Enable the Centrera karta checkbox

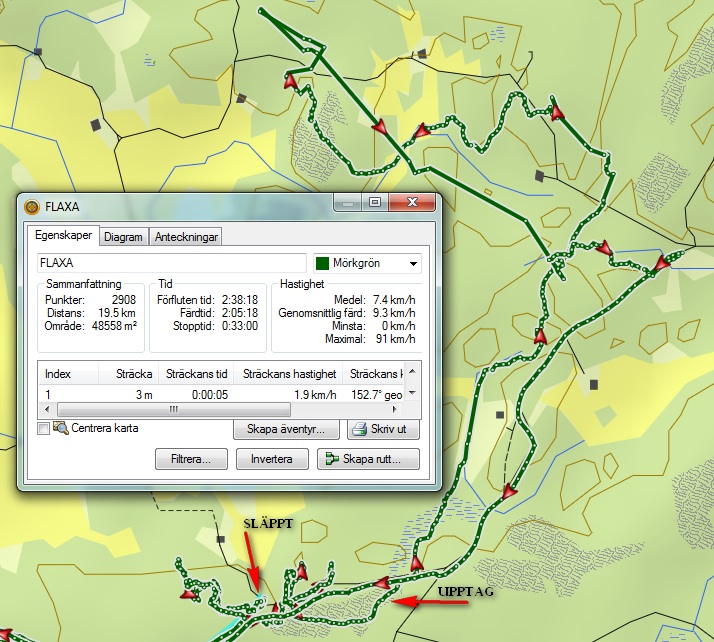[x=43, y=429]
